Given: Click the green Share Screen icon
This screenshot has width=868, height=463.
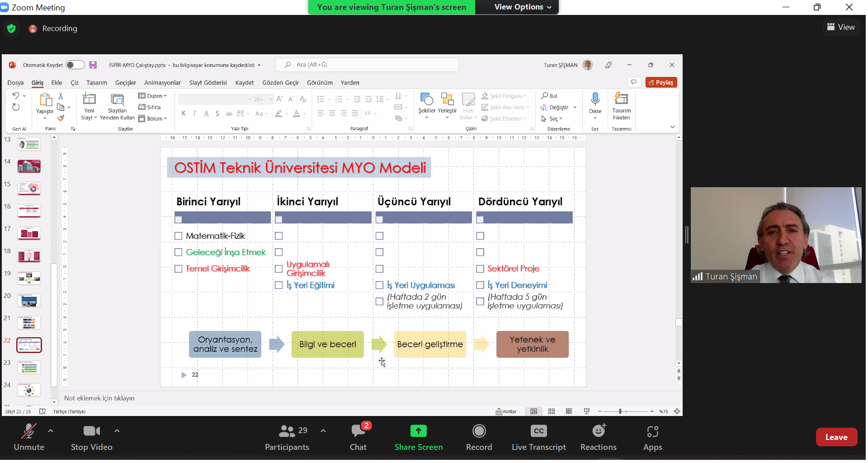Looking at the screenshot, I should pos(418,431).
